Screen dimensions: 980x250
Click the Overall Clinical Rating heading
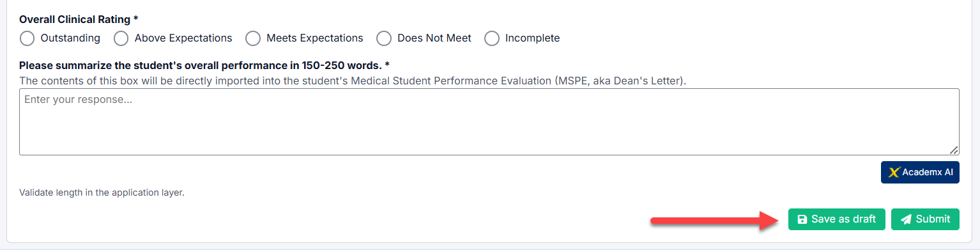tap(79, 19)
